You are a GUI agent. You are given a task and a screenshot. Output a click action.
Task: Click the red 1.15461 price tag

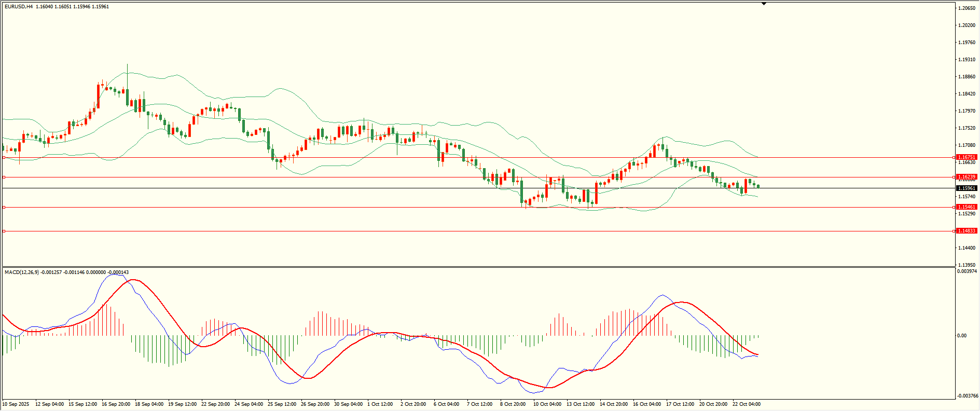pos(967,207)
